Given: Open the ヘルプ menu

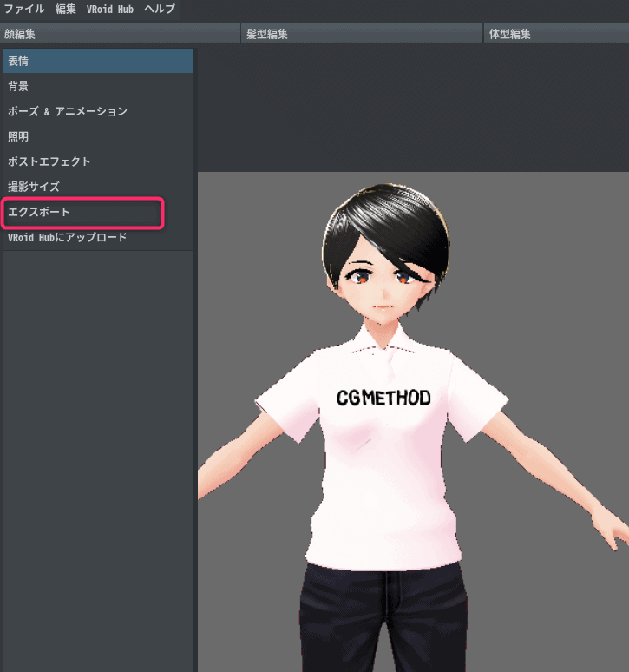Looking at the screenshot, I should tap(159, 9).
